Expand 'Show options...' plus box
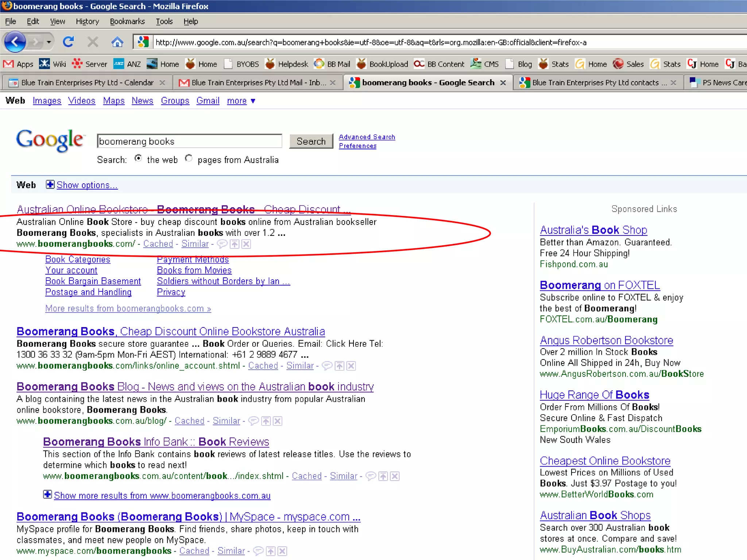The image size is (747, 560). [50, 184]
